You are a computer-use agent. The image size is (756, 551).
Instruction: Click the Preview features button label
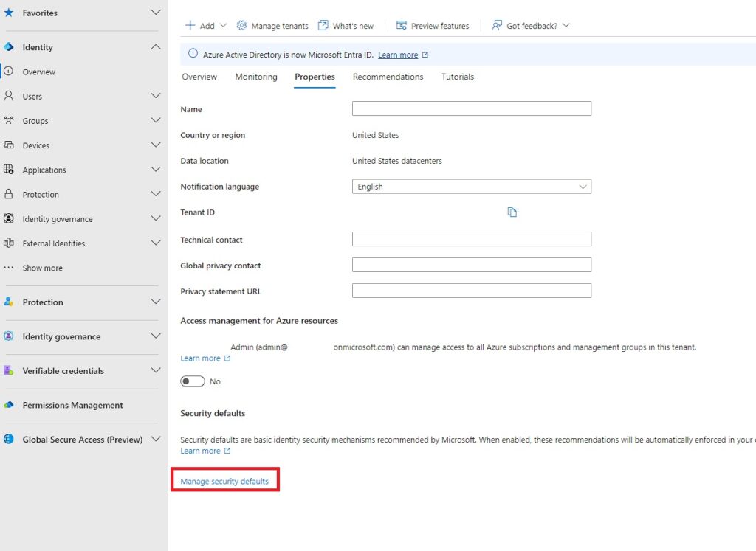(x=440, y=26)
